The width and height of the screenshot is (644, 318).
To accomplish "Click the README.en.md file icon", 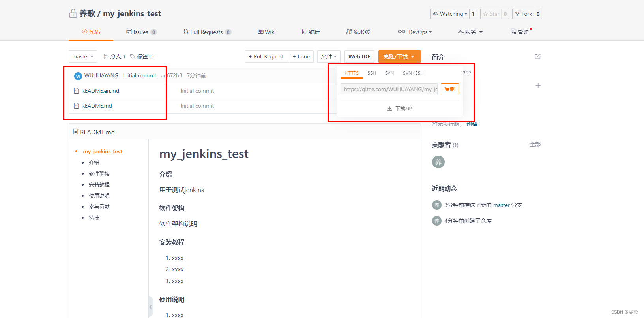I will 77,91.
